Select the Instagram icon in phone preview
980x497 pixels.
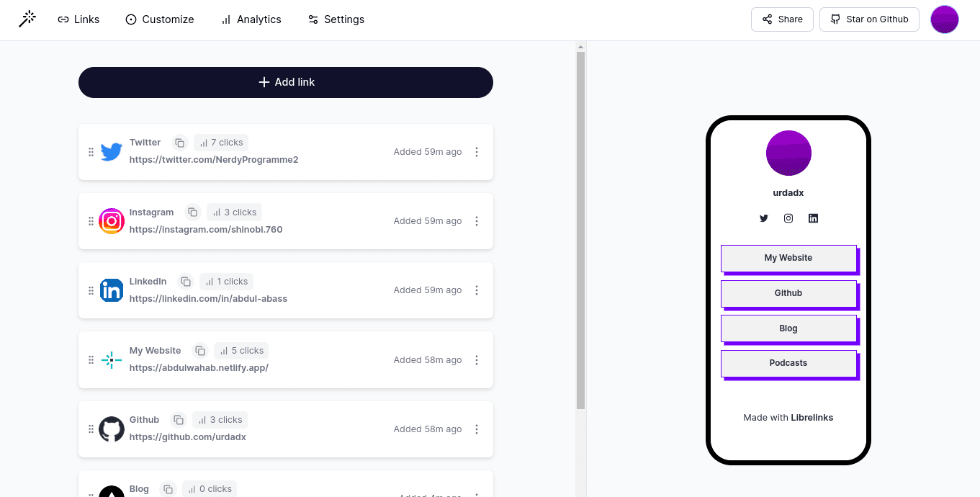coord(788,218)
